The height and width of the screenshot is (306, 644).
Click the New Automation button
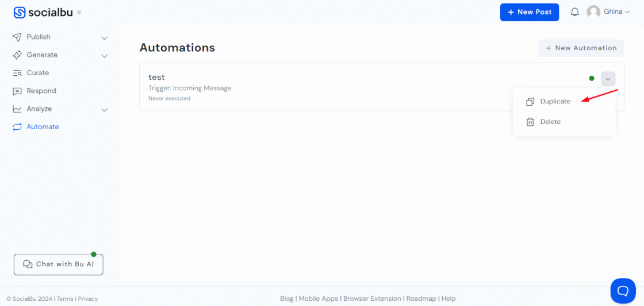pos(581,48)
